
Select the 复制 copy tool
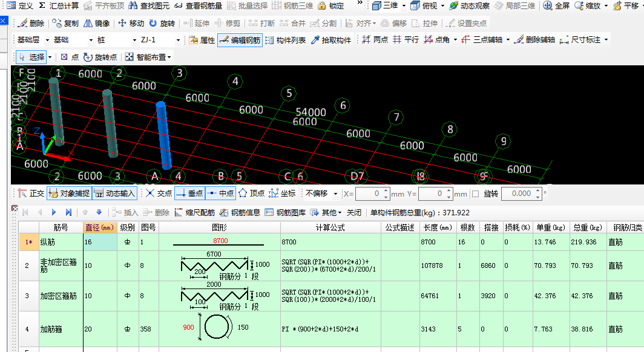[66, 24]
